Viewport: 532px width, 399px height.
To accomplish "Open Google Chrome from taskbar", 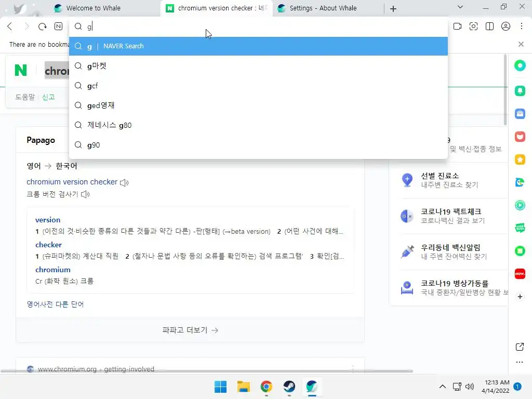I will tap(267, 387).
